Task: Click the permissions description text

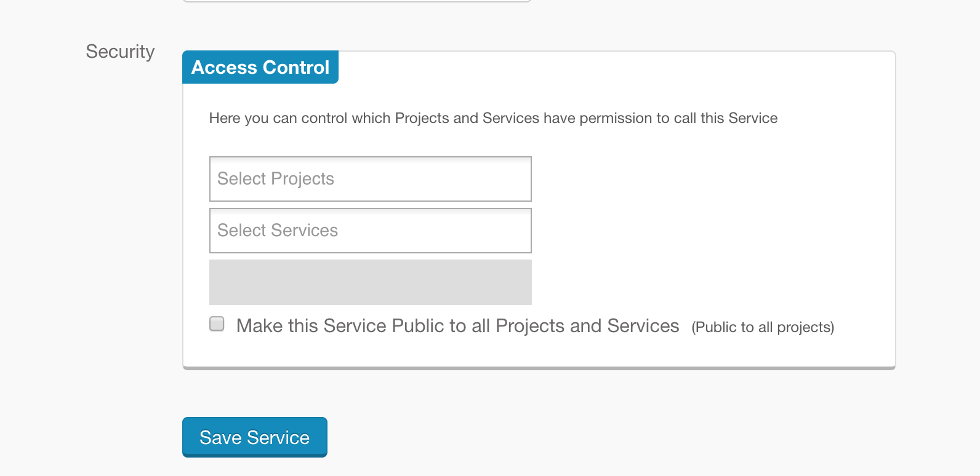Action: pyautogui.click(x=494, y=117)
